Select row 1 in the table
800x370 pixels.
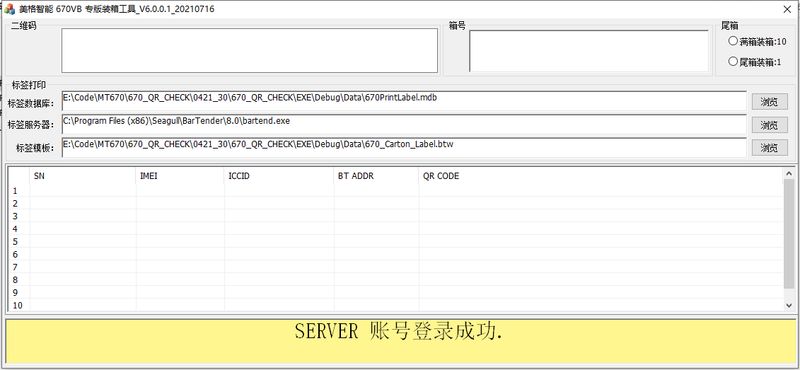tap(396, 191)
